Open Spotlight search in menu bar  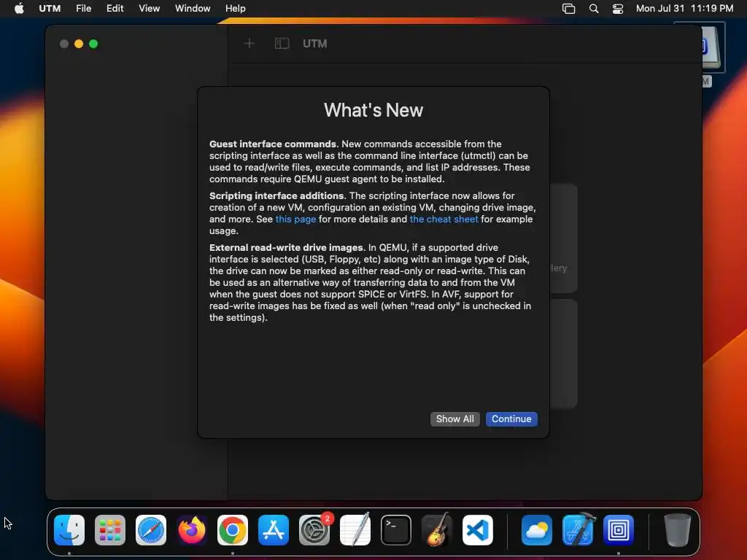click(594, 9)
